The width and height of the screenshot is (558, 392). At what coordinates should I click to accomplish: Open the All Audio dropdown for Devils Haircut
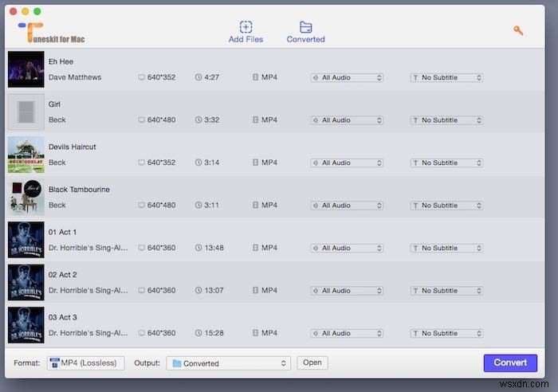(347, 163)
